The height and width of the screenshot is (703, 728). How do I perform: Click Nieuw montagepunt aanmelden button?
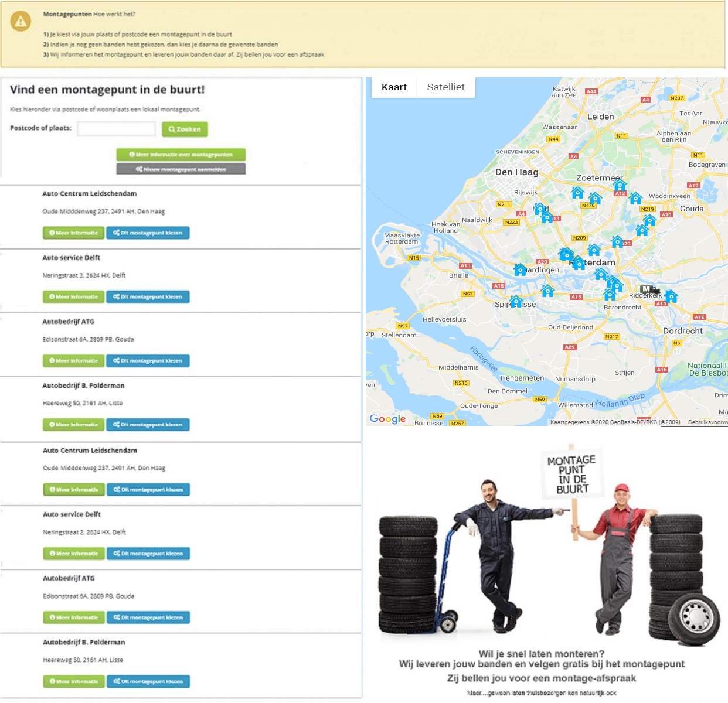181,169
